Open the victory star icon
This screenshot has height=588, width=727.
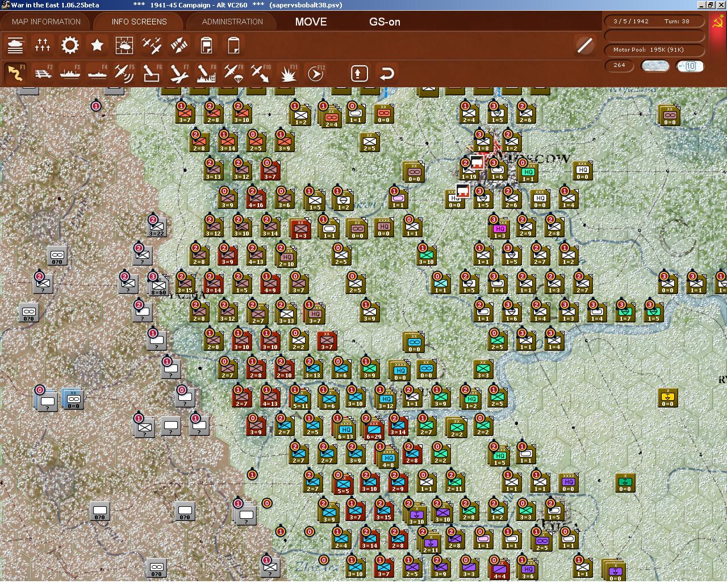[97, 45]
